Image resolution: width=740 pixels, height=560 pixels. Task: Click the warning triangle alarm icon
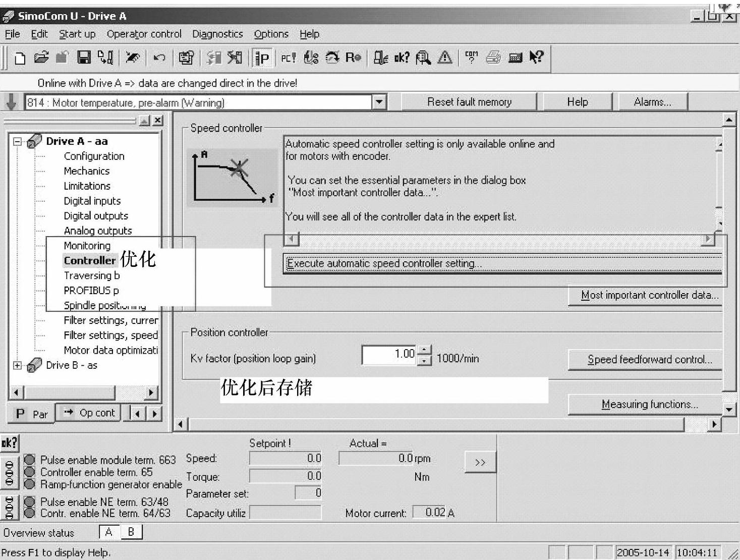[445, 58]
